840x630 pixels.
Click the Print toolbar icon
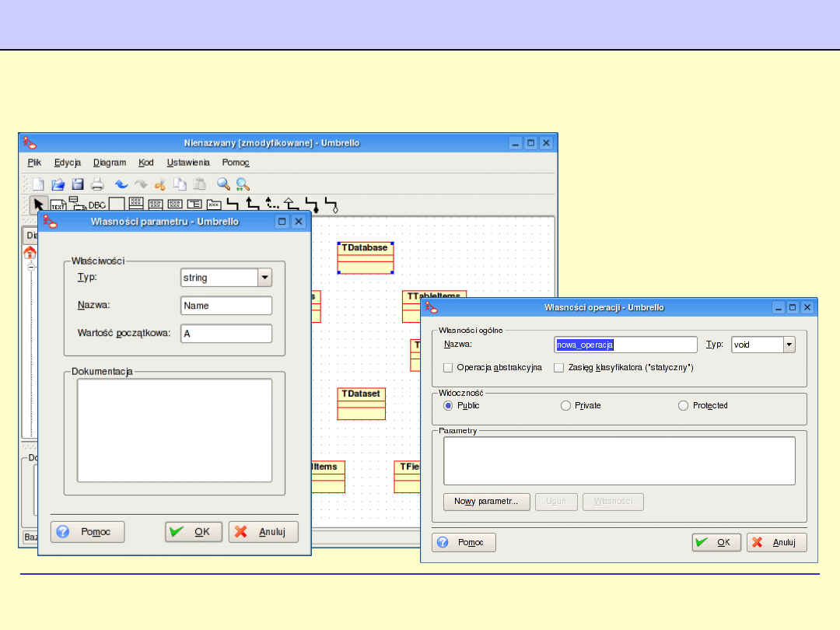click(x=97, y=184)
